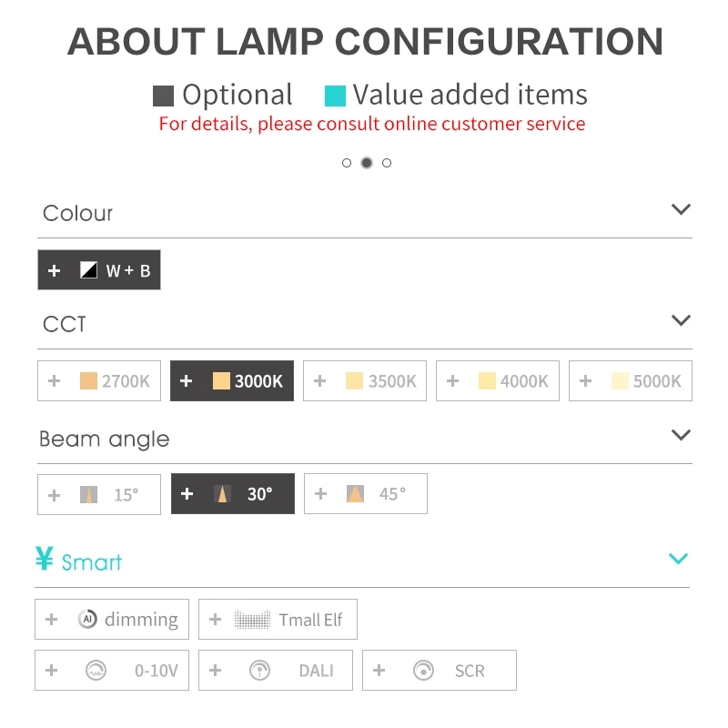Click the 0-10V waveform dial icon
The width and height of the screenshot is (728, 728).
click(x=96, y=671)
